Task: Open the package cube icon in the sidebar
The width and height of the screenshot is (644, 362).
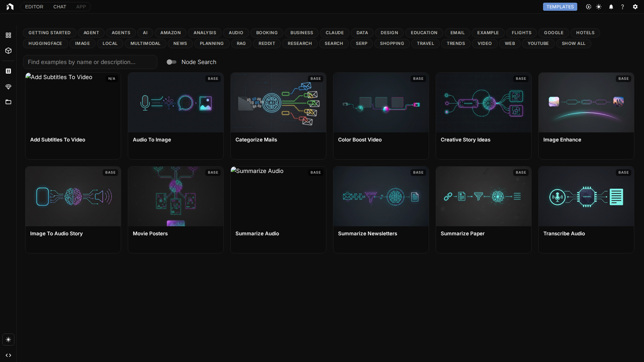Action: coord(8,51)
